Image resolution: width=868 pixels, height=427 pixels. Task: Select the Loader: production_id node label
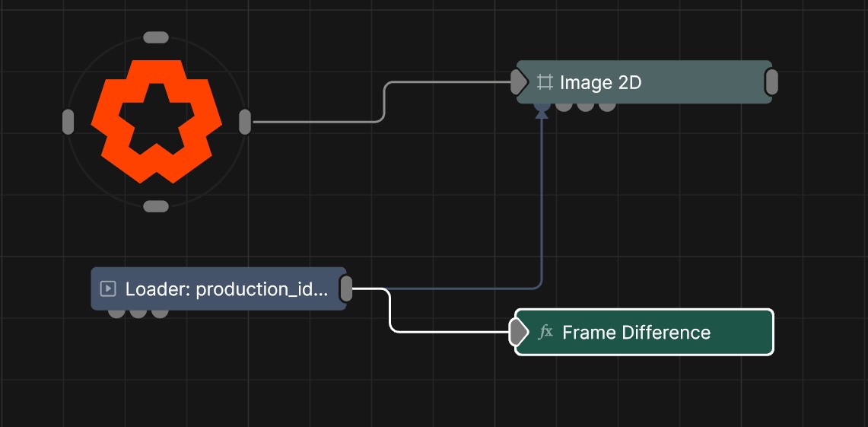227,289
